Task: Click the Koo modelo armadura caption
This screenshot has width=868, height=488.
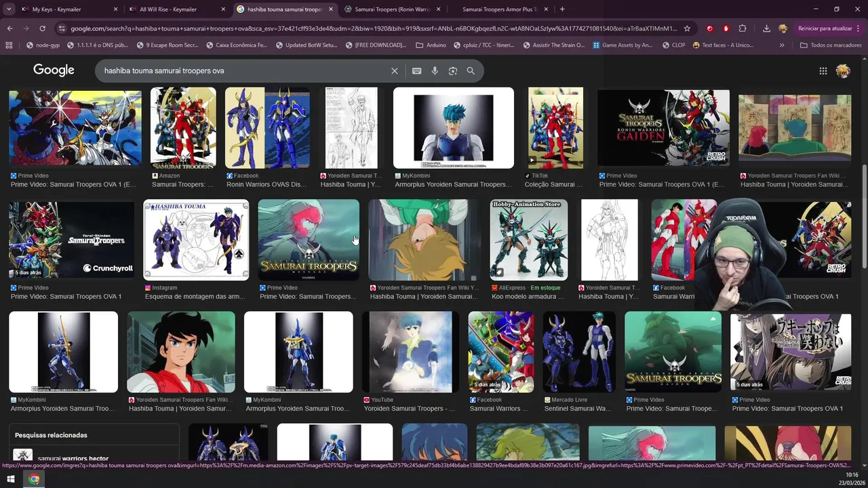Action: [x=529, y=296]
